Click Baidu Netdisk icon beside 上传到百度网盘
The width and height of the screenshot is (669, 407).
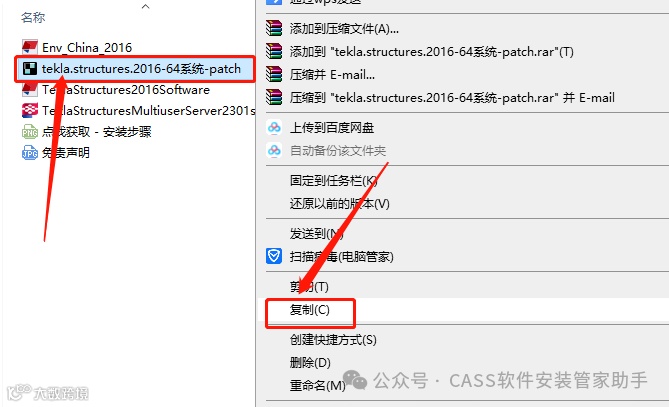(274, 128)
